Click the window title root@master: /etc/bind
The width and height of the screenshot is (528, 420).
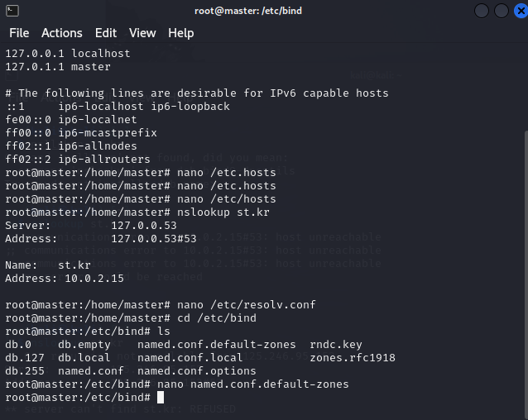click(x=248, y=11)
